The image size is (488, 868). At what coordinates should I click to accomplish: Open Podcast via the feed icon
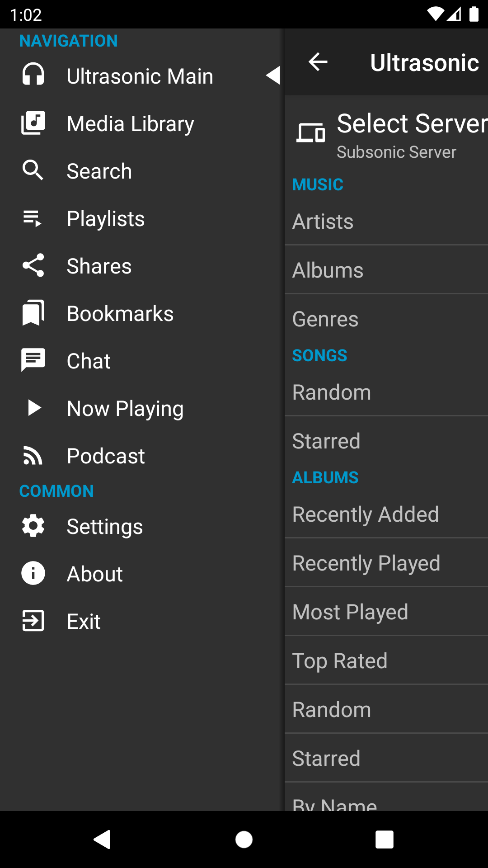click(x=33, y=455)
